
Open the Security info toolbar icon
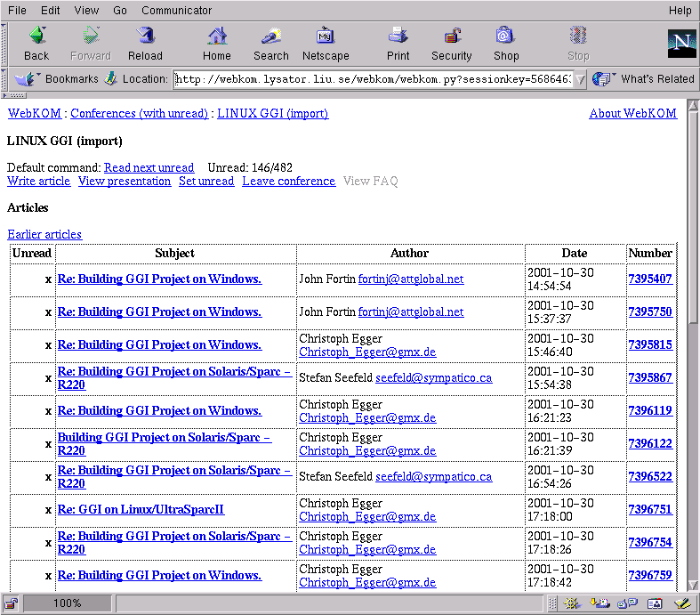452,44
